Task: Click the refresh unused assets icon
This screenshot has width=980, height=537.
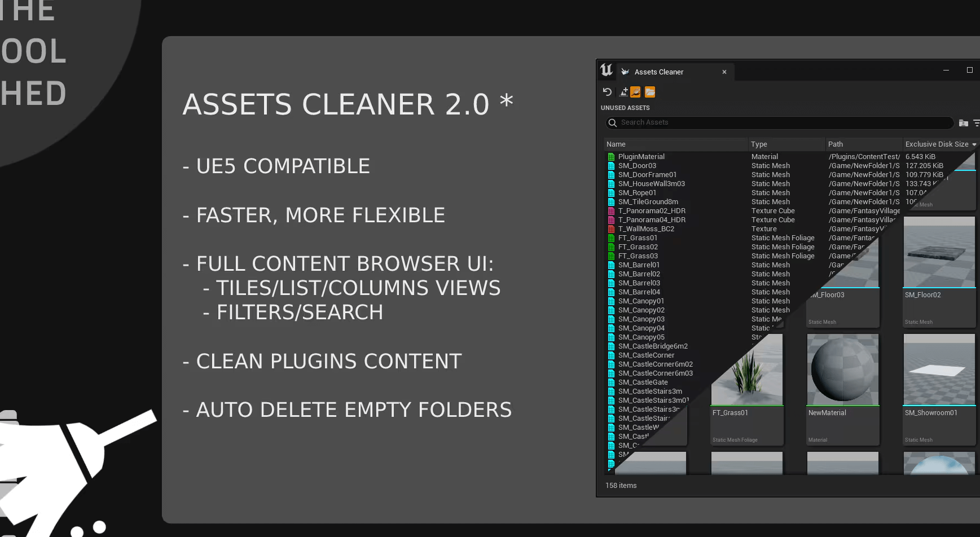Action: point(607,91)
